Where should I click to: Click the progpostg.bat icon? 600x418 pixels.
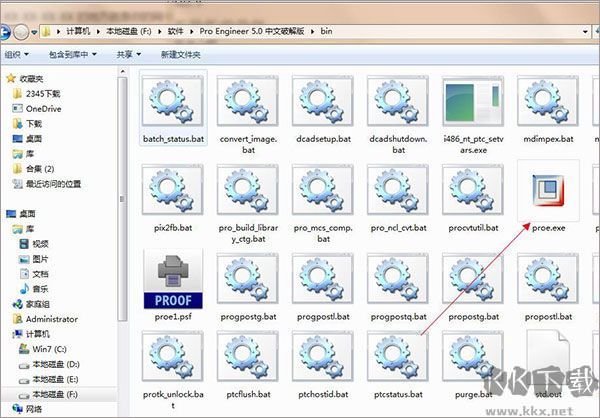(x=248, y=278)
